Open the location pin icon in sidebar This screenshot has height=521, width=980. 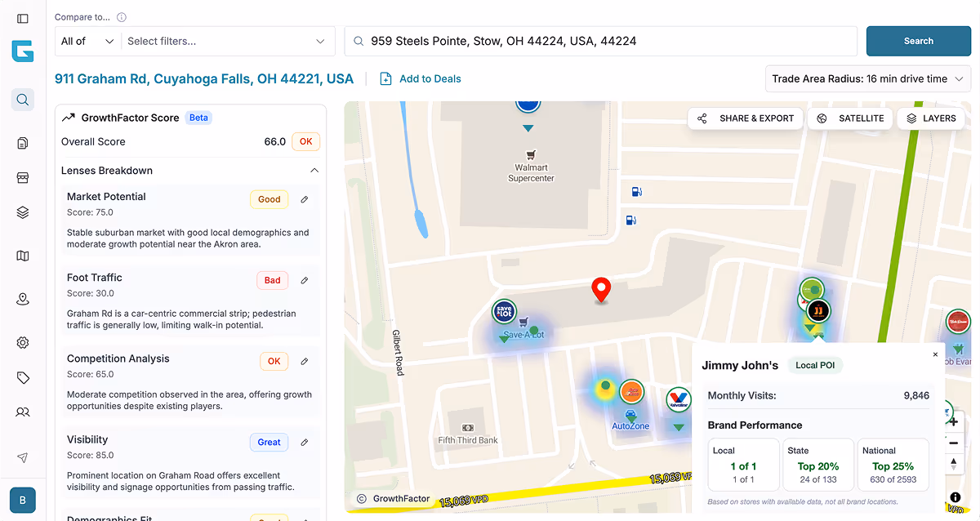(x=23, y=299)
